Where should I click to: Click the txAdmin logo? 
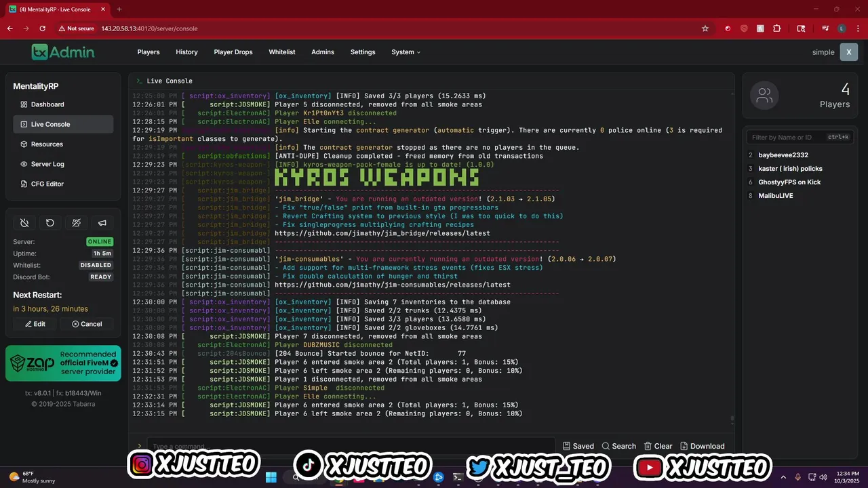click(63, 52)
